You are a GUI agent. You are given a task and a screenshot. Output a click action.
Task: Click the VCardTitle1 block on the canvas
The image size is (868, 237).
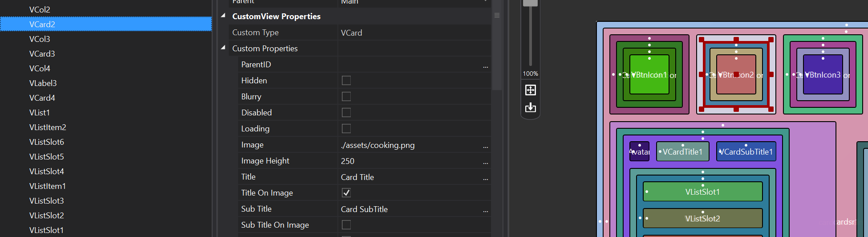click(x=682, y=152)
